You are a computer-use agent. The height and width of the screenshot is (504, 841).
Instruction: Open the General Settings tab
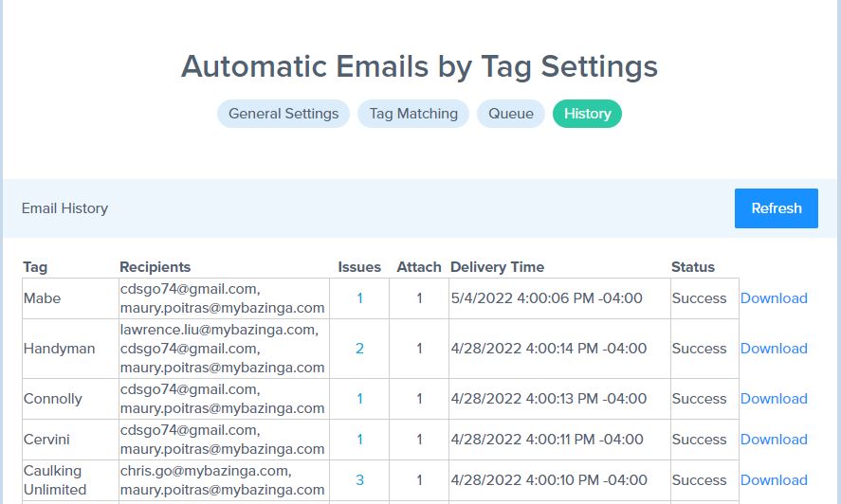click(283, 114)
